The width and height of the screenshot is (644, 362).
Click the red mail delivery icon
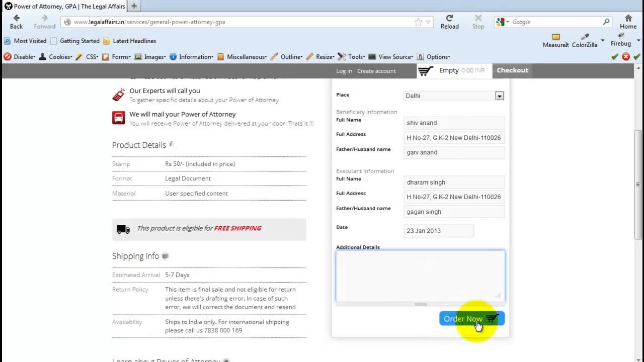pos(118,118)
